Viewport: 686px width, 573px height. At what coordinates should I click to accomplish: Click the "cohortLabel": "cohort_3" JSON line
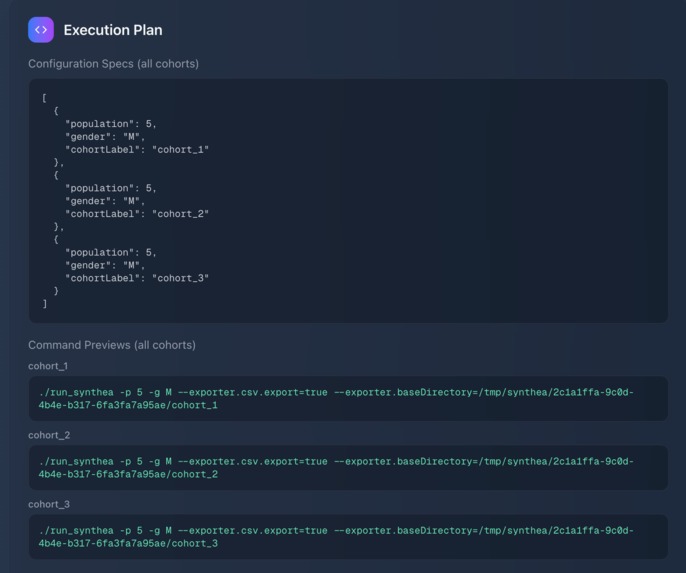point(137,278)
